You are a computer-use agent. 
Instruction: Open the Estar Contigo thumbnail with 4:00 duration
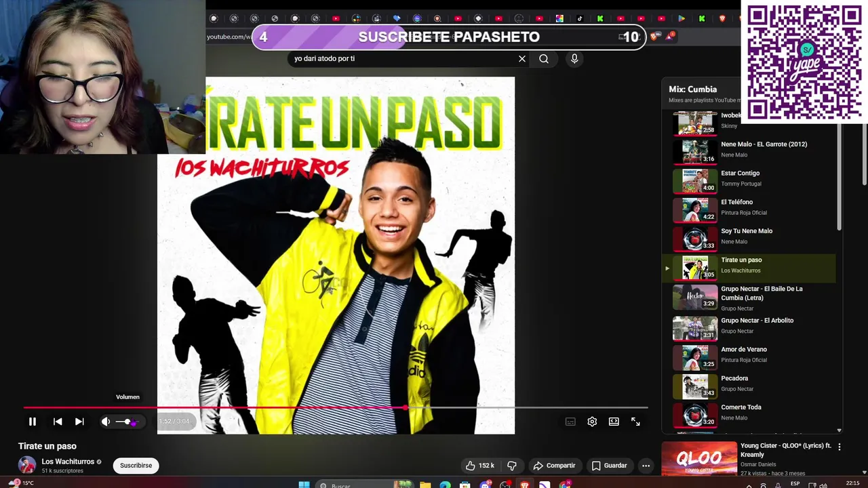click(x=694, y=181)
